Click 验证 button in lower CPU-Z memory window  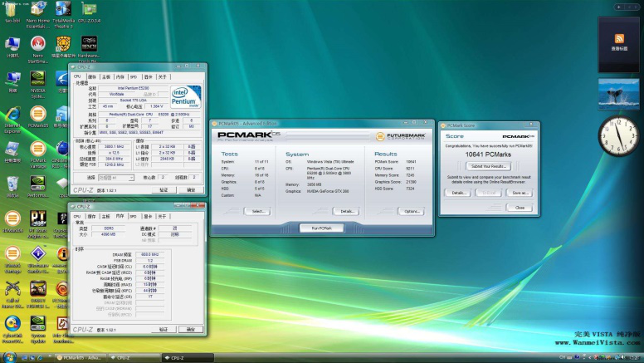[163, 329]
